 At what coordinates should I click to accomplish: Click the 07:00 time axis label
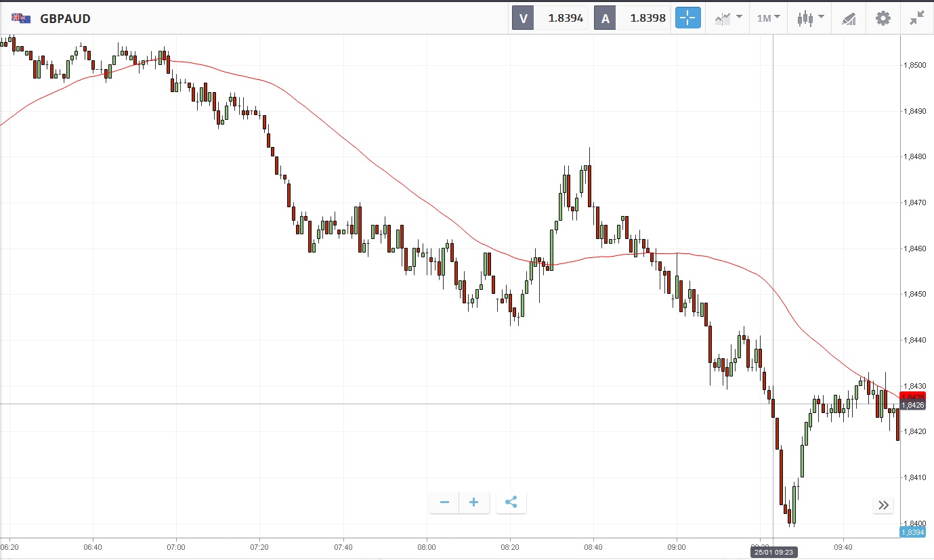point(176,546)
